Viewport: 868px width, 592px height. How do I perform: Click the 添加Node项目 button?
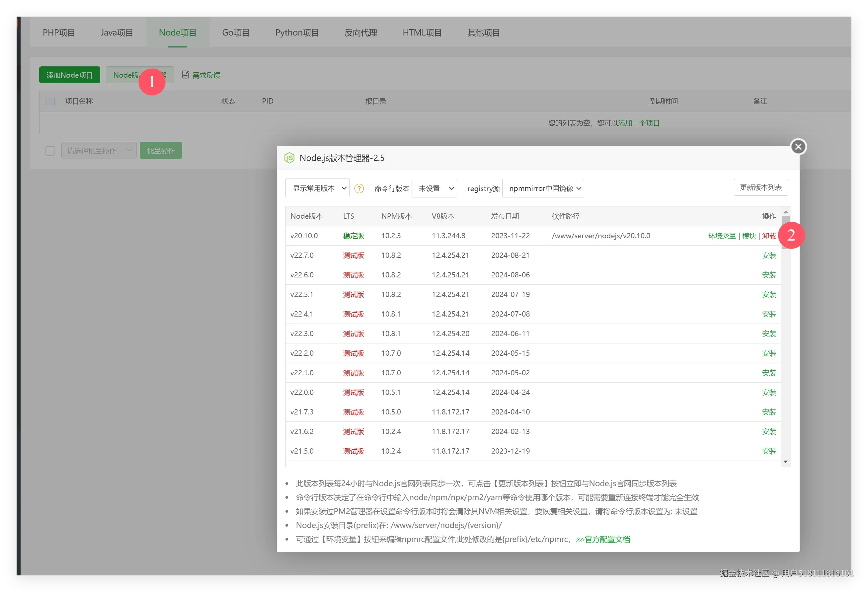69,75
